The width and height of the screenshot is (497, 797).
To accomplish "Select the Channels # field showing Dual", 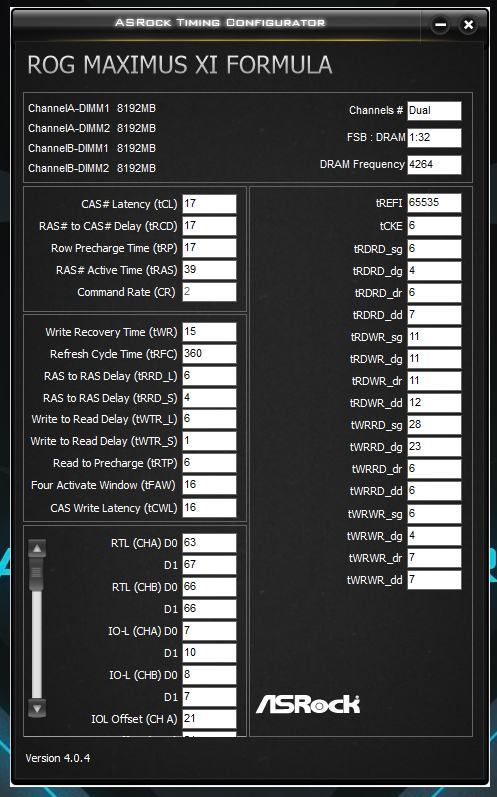I will [x=434, y=111].
